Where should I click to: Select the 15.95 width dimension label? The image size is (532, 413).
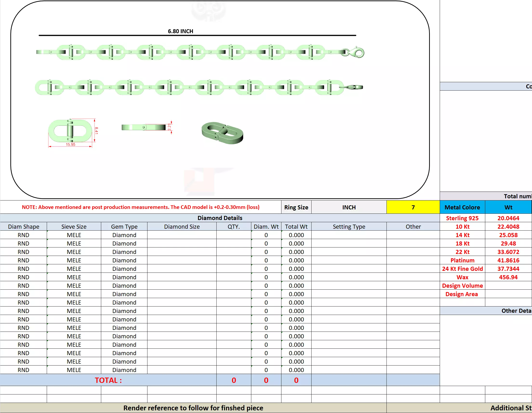pyautogui.click(x=70, y=145)
